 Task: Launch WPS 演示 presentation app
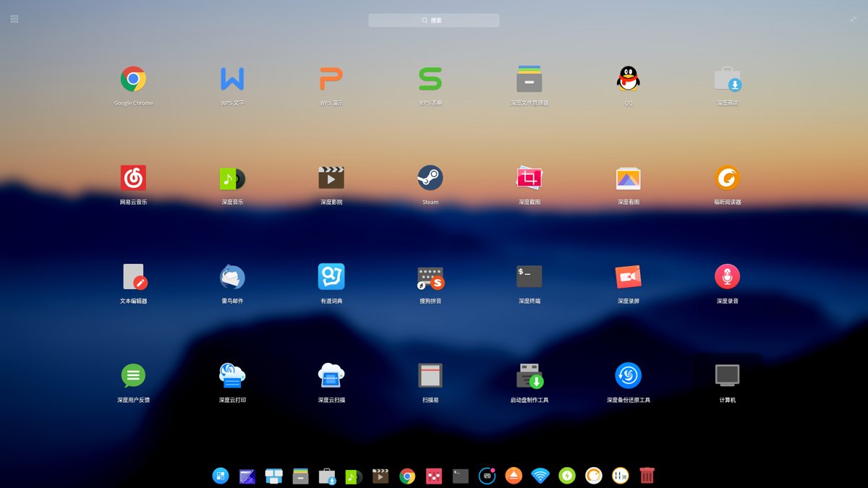pyautogui.click(x=331, y=79)
